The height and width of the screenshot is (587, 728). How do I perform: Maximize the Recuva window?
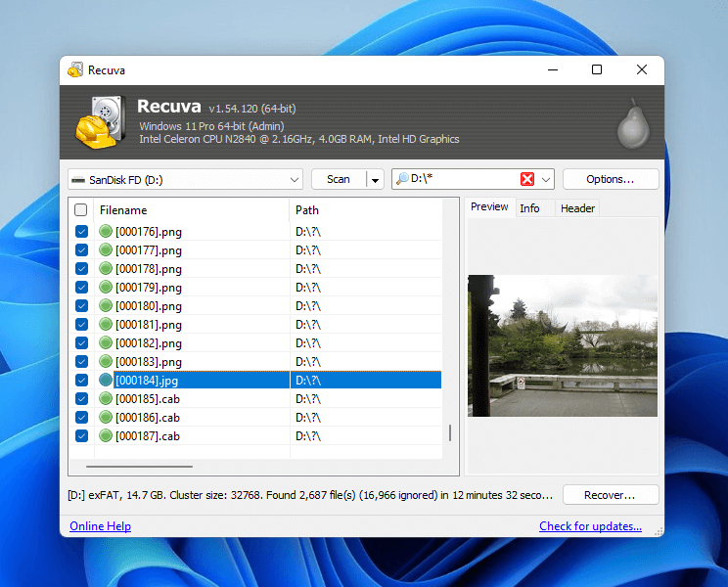[597, 69]
